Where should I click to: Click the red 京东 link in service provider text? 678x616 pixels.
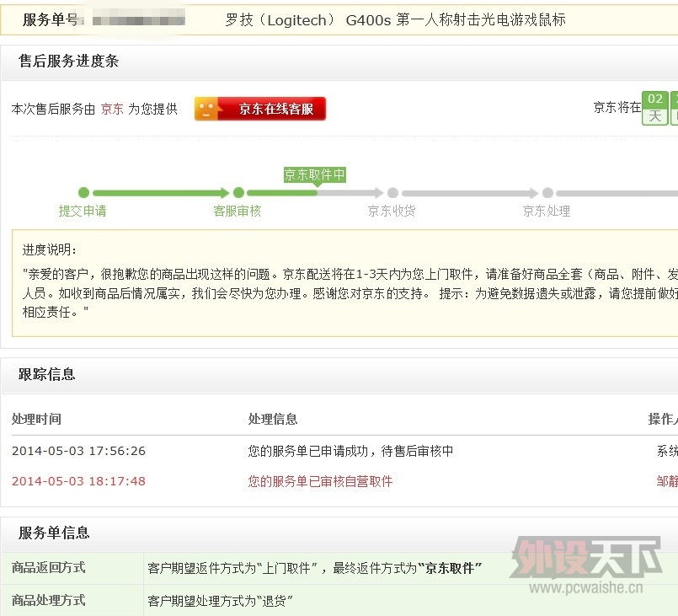coord(112,109)
